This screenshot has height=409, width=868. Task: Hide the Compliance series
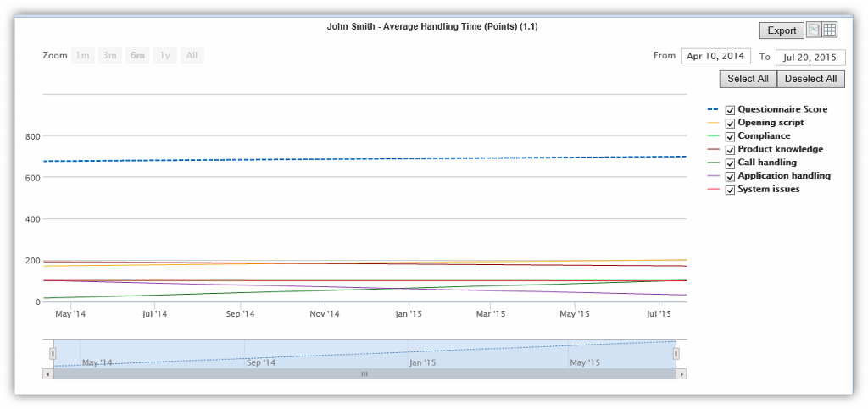point(730,137)
